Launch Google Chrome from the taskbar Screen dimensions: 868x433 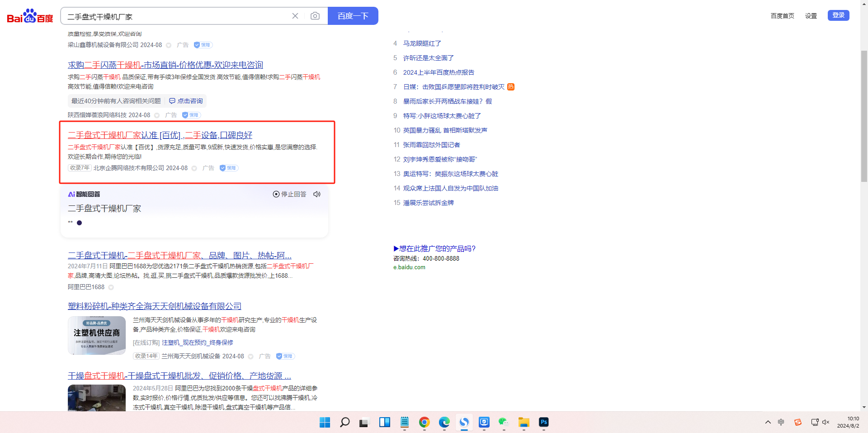pyautogui.click(x=424, y=422)
